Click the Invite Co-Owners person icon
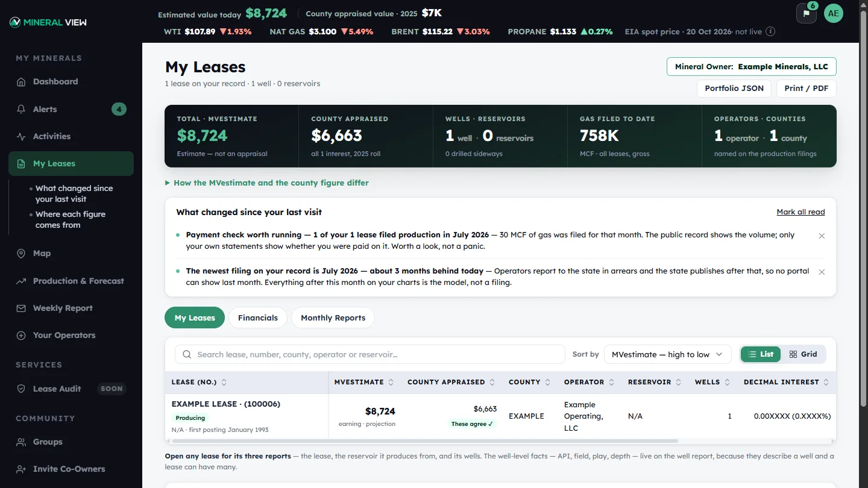 pos(21,469)
